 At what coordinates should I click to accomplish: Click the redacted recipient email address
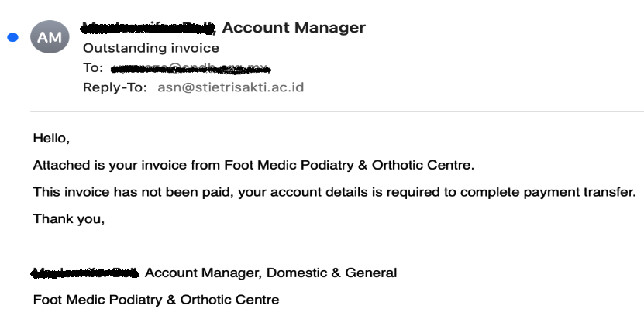pos(191,69)
